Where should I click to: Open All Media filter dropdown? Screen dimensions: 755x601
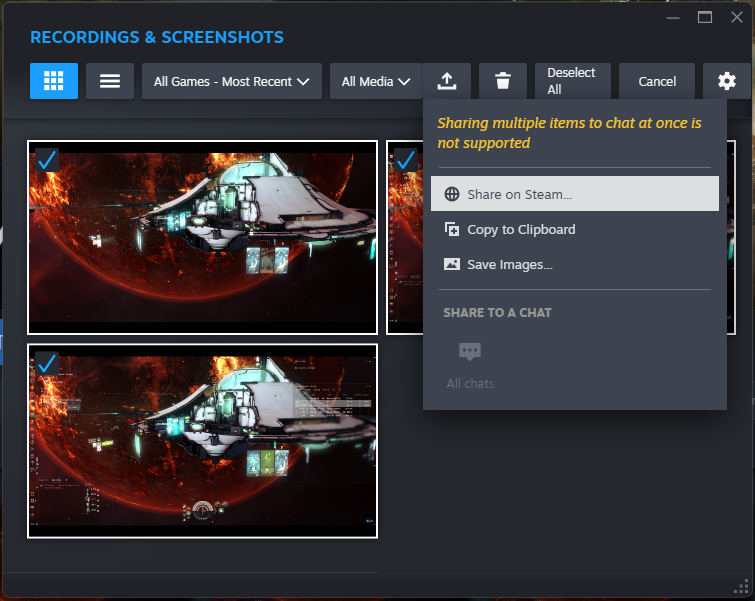coord(376,81)
